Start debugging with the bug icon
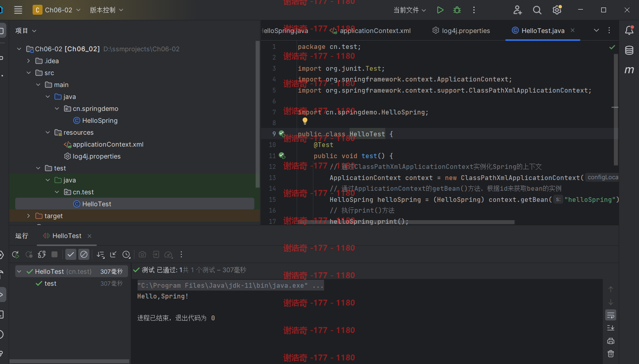 457,10
